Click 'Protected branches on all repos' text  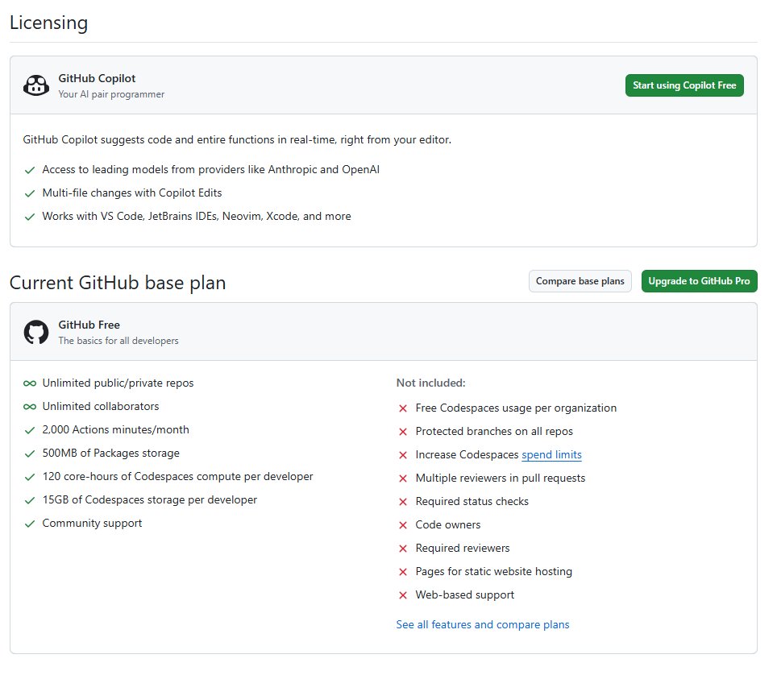click(494, 432)
